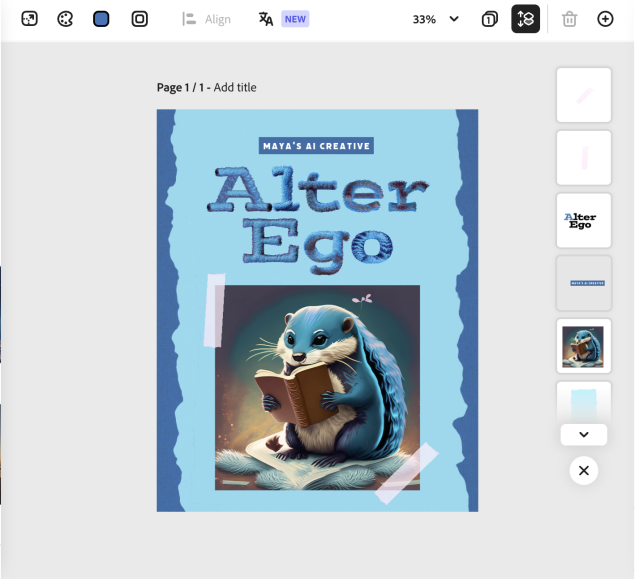The width and height of the screenshot is (635, 579).
Task: Close the layers panel with the X
Action: point(584,470)
